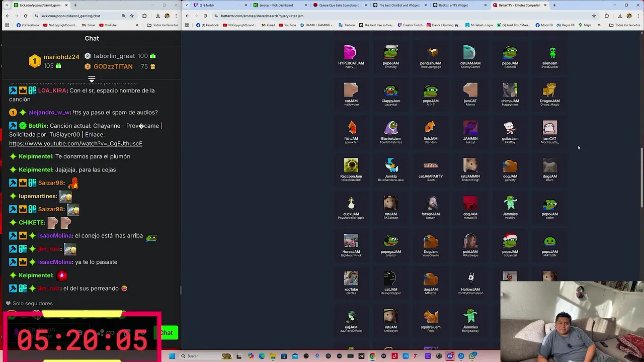Click zoom magnifier icon in Kick address bar
Viewport: 644px width, 362px height.
(x=123, y=16)
